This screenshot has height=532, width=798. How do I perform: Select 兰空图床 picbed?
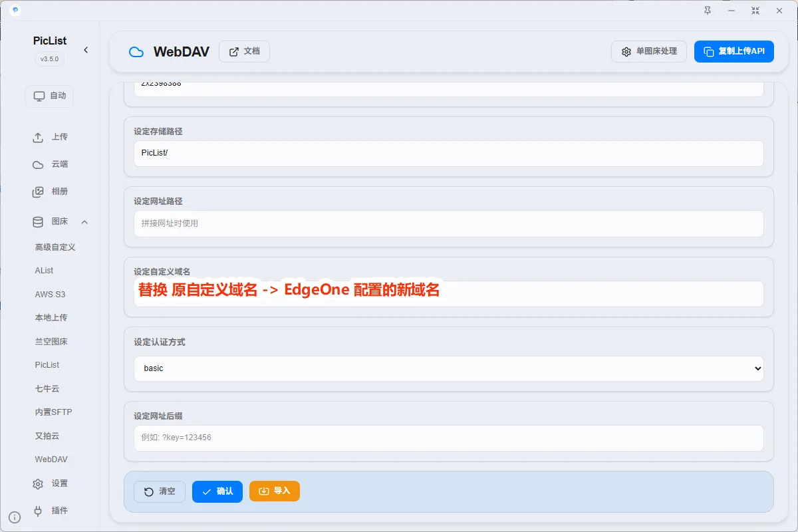[x=51, y=342]
